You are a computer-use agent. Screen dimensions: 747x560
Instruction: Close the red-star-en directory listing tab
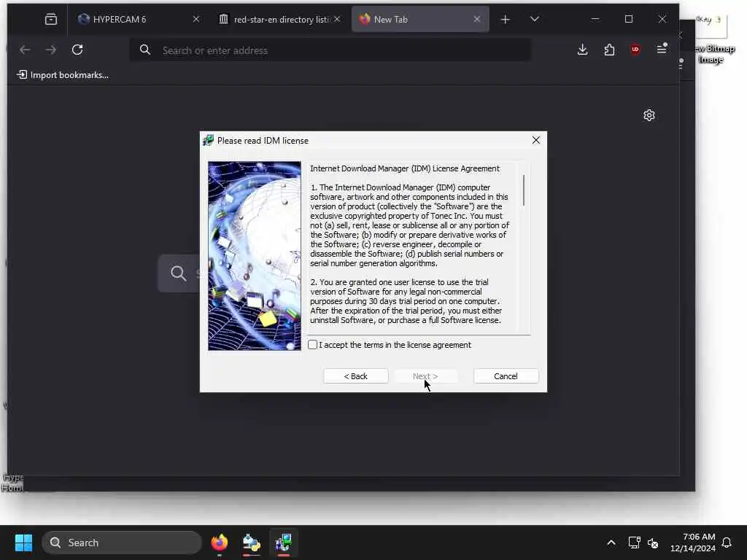(337, 19)
